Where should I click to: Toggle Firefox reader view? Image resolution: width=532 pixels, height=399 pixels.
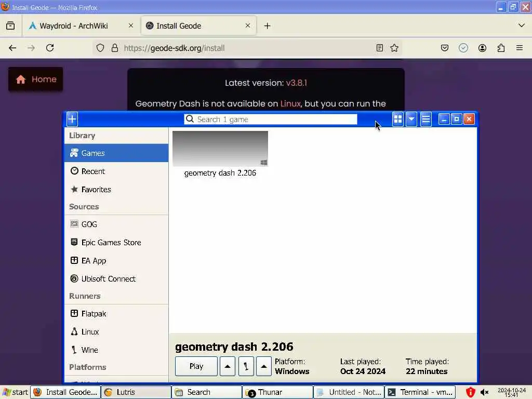click(x=380, y=48)
